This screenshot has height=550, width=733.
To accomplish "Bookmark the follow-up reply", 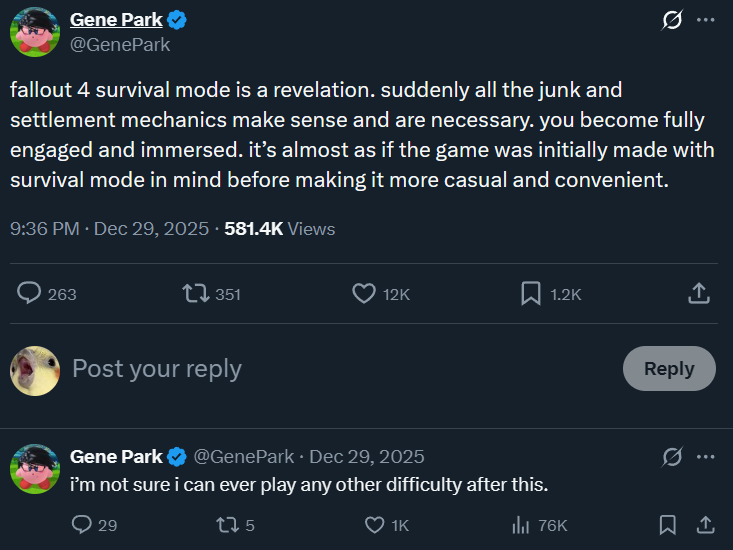I will coord(667,524).
